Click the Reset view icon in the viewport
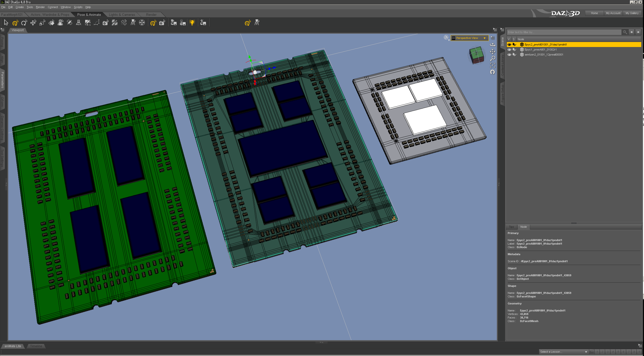 [493, 72]
